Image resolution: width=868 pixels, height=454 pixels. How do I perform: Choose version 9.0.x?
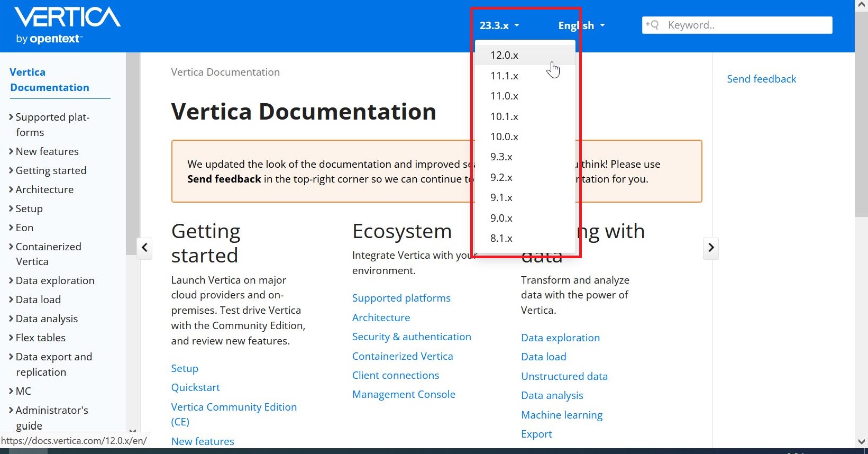[x=525, y=218]
